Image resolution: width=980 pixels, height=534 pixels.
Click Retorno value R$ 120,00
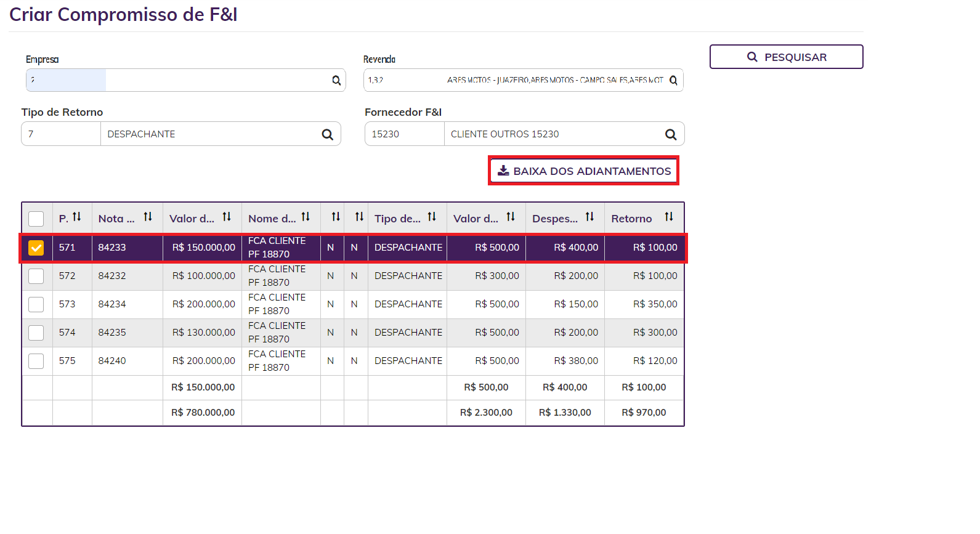[x=655, y=361]
